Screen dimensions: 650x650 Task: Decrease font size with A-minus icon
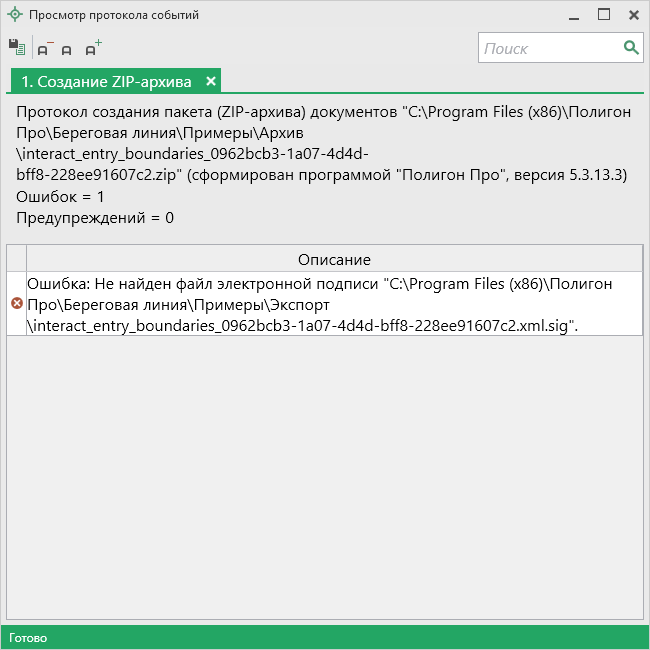[x=44, y=48]
